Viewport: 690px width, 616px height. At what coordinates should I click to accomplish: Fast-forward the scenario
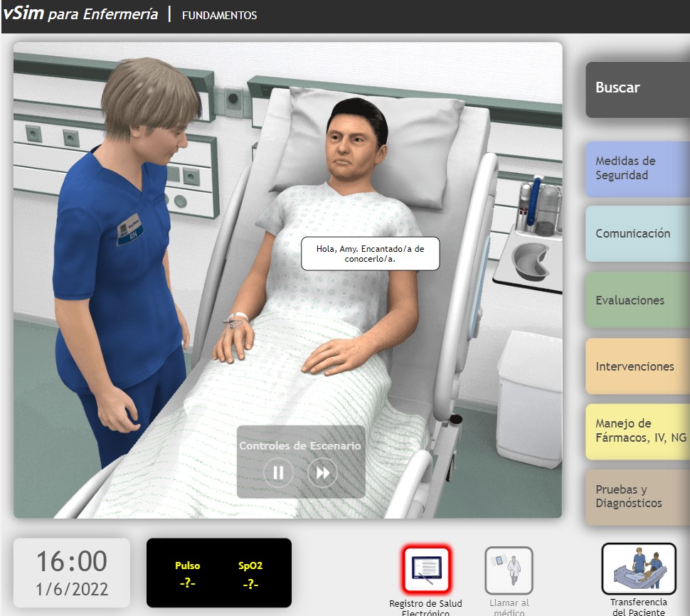(322, 473)
